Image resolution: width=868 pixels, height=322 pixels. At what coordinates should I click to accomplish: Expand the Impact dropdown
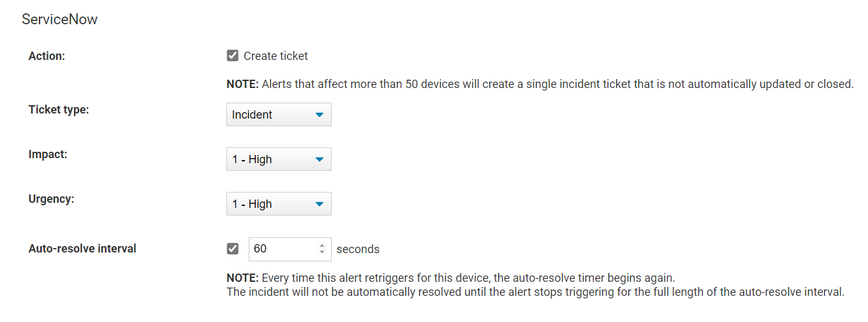(279, 159)
